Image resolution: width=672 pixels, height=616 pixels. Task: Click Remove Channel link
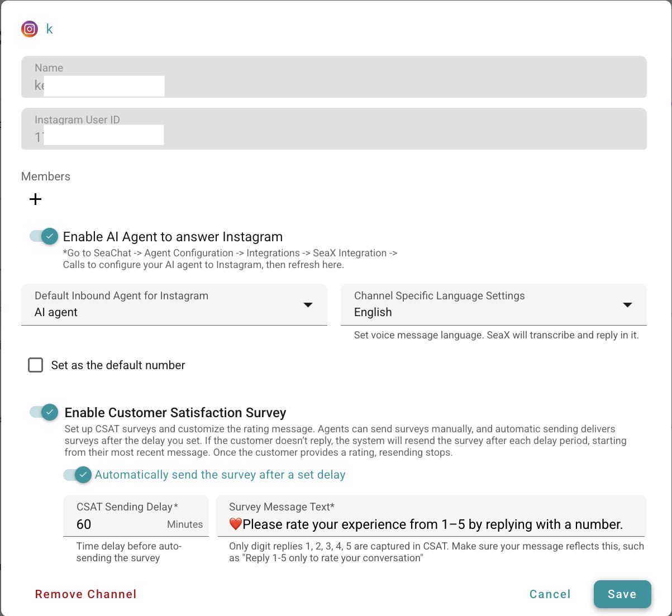(x=86, y=594)
